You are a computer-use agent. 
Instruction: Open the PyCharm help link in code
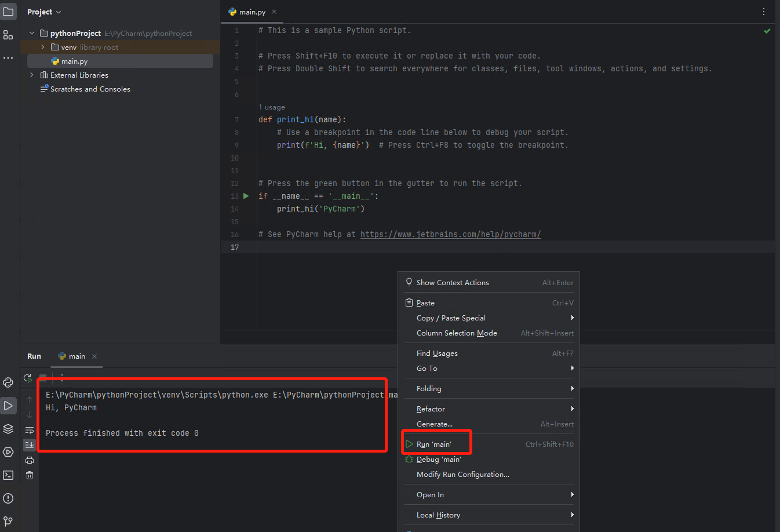[450, 234]
